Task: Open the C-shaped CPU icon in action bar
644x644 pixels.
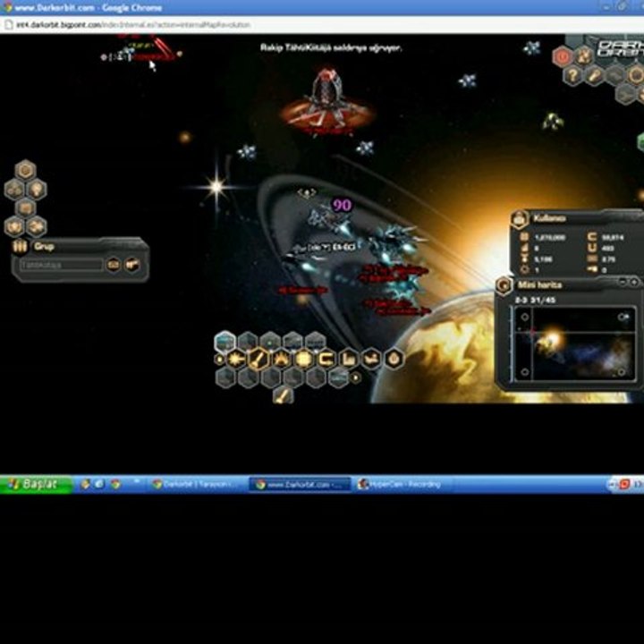Action: click(326, 360)
